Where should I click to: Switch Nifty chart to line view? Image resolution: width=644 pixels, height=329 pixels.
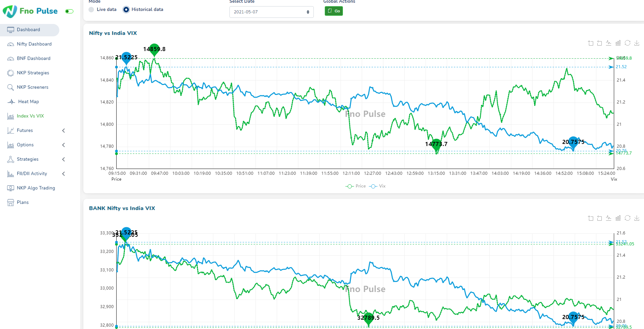tap(609, 43)
